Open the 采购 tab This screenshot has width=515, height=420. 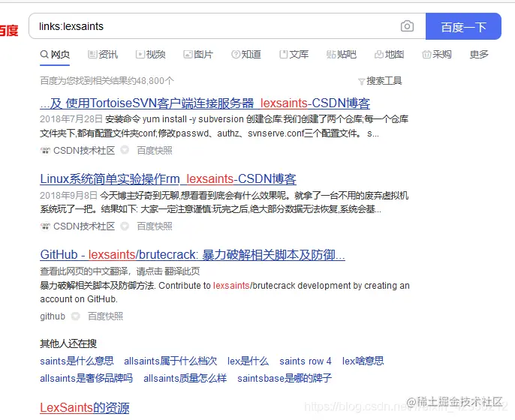[x=437, y=54]
